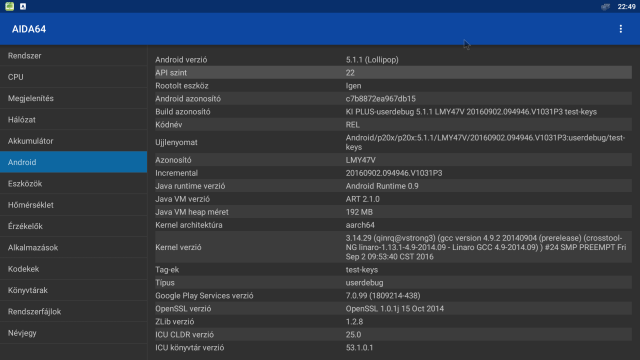Open the Kodekek section

point(73,269)
